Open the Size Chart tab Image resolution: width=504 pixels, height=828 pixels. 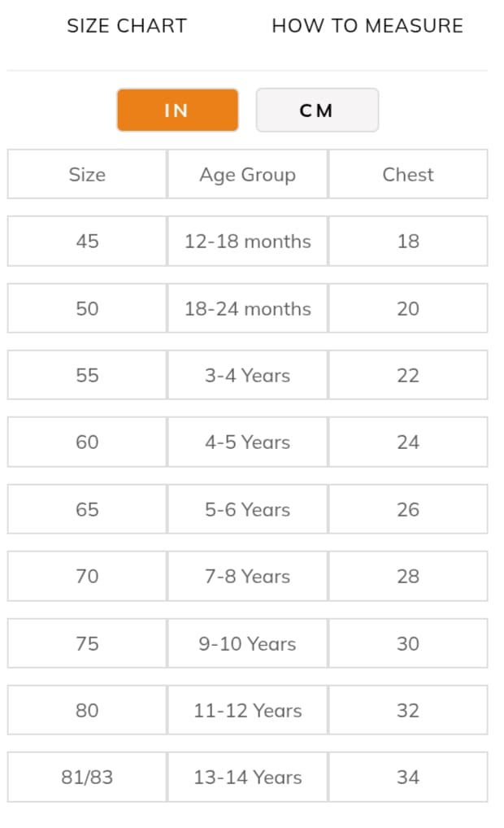126,26
